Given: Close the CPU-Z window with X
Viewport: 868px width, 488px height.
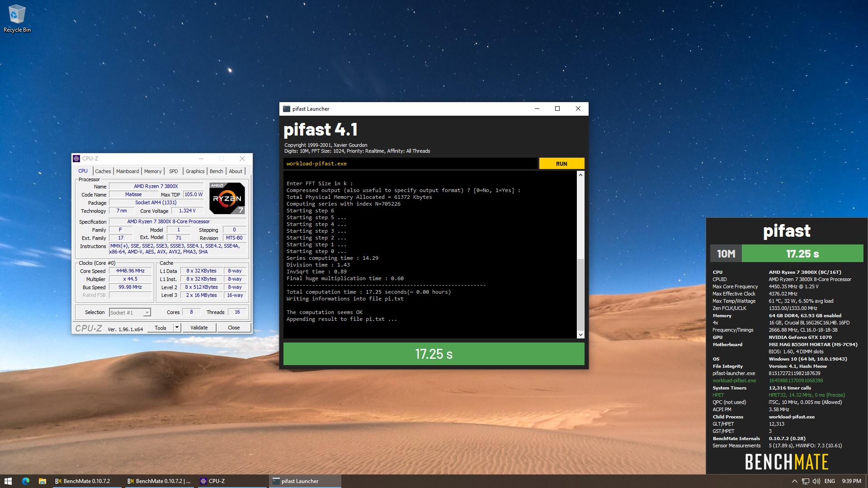Looking at the screenshot, I should click(242, 159).
